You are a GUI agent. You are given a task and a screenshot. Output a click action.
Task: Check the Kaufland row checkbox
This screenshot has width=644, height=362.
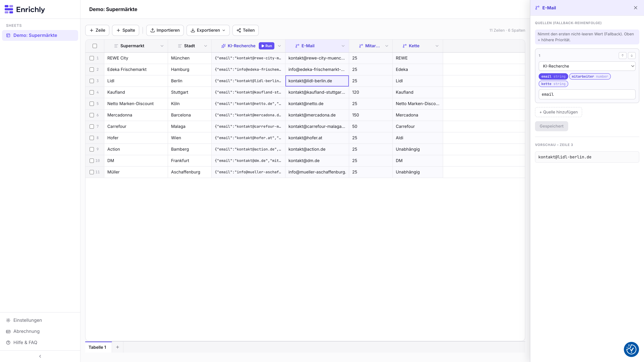tap(92, 92)
